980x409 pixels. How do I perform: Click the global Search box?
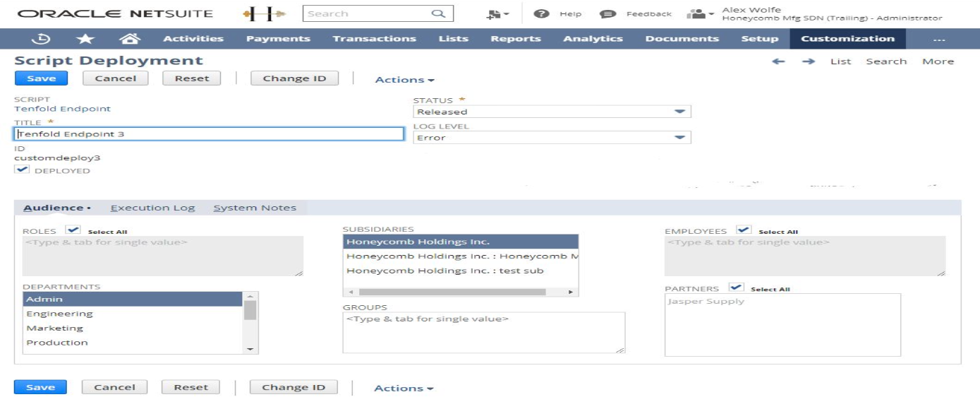pyautogui.click(x=378, y=13)
